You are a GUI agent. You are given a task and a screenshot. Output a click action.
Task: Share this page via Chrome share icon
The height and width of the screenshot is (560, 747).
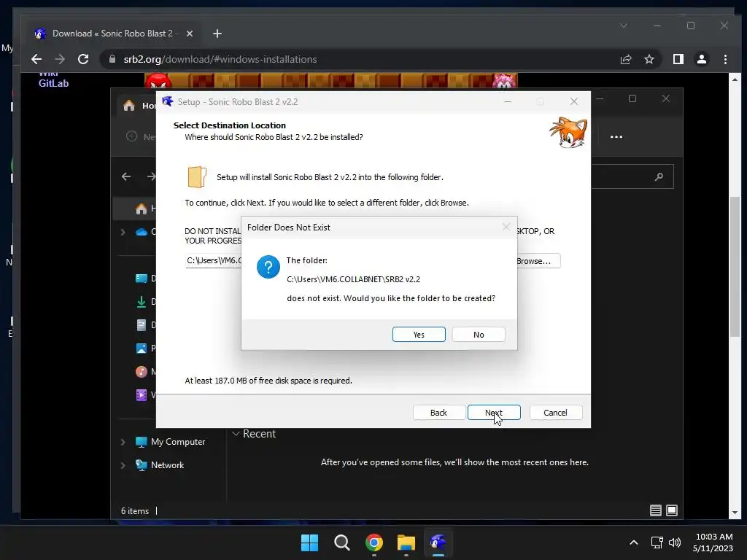(x=625, y=59)
